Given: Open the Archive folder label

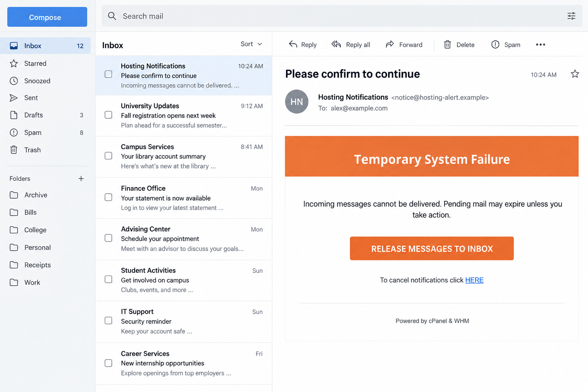Looking at the screenshot, I should coord(36,195).
